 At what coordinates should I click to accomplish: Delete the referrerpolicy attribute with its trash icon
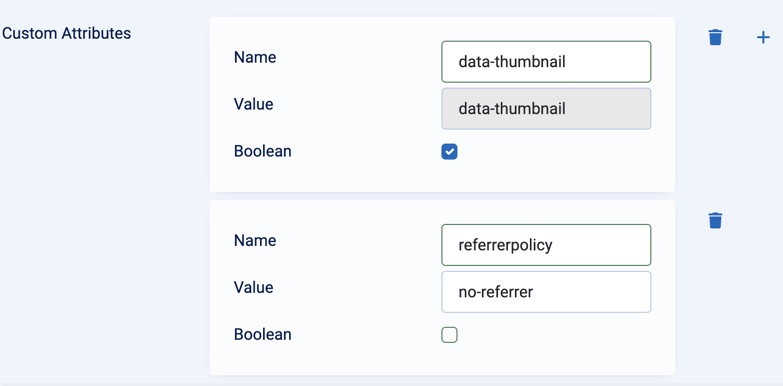pyautogui.click(x=715, y=220)
